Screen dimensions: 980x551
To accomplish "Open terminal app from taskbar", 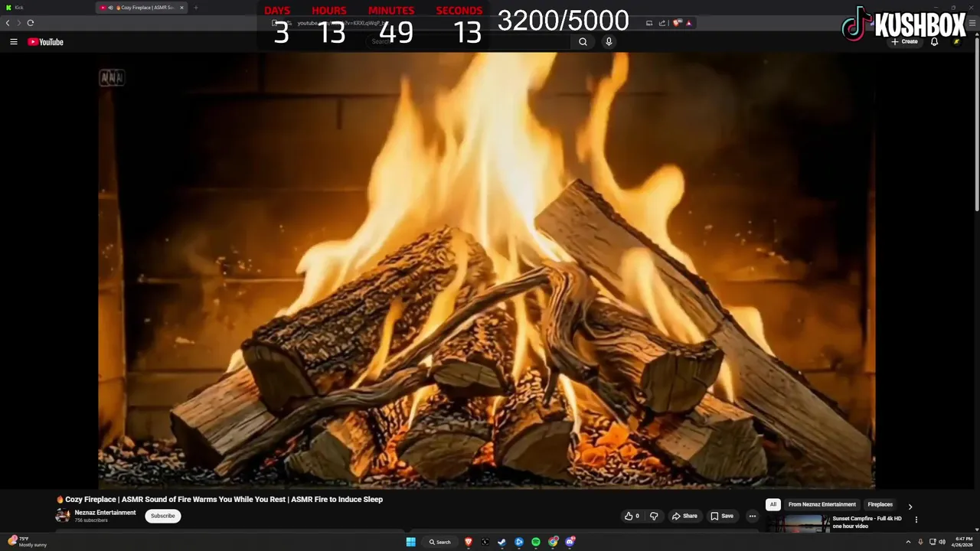I will coord(485,542).
